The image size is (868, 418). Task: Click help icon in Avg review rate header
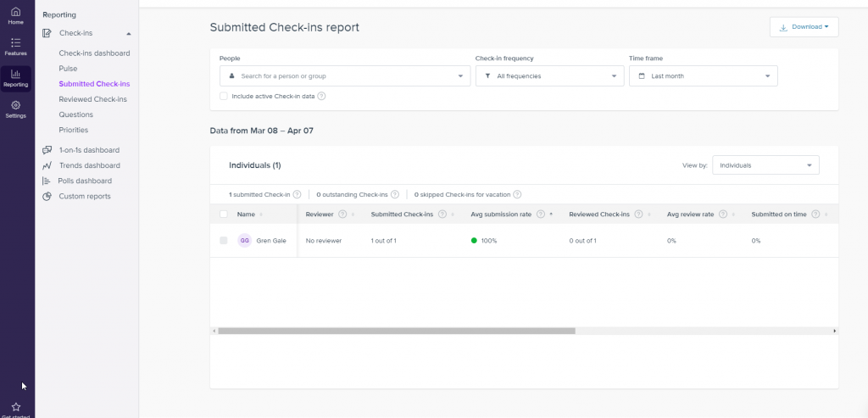pos(723,215)
